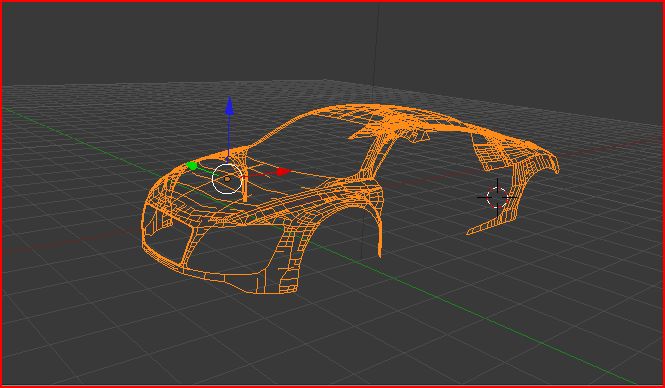Click the red X-axis line of the gizmo
This screenshot has height=388, width=665.
260,174
